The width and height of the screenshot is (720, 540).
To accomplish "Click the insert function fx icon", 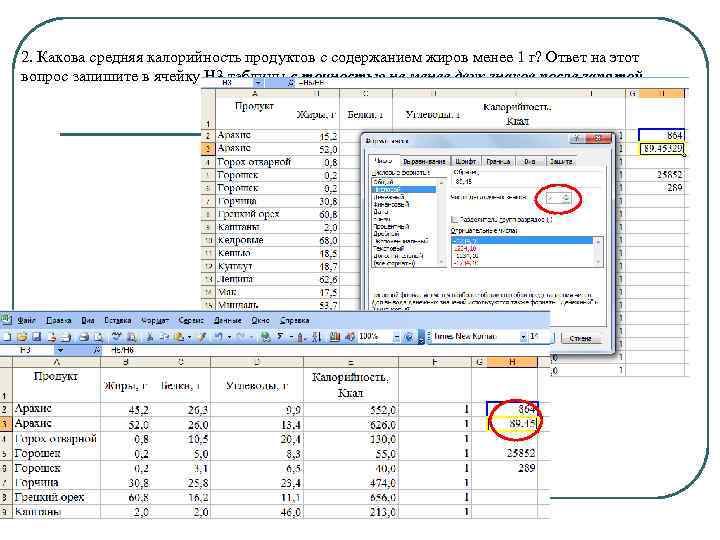I will (96, 350).
